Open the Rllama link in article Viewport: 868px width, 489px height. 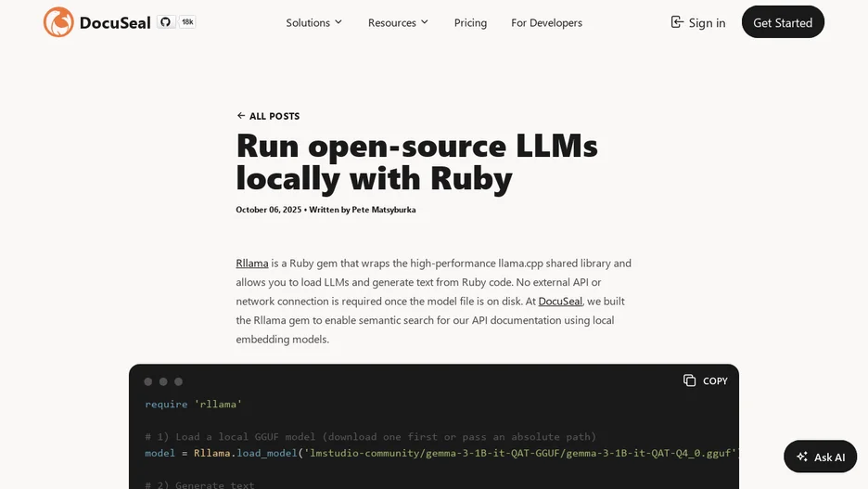pyautogui.click(x=252, y=263)
